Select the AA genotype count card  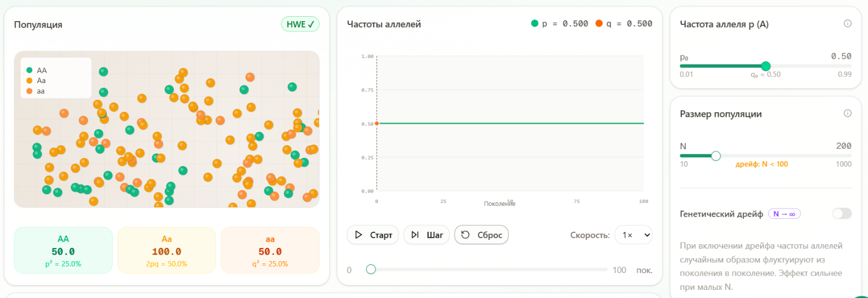tap(63, 250)
